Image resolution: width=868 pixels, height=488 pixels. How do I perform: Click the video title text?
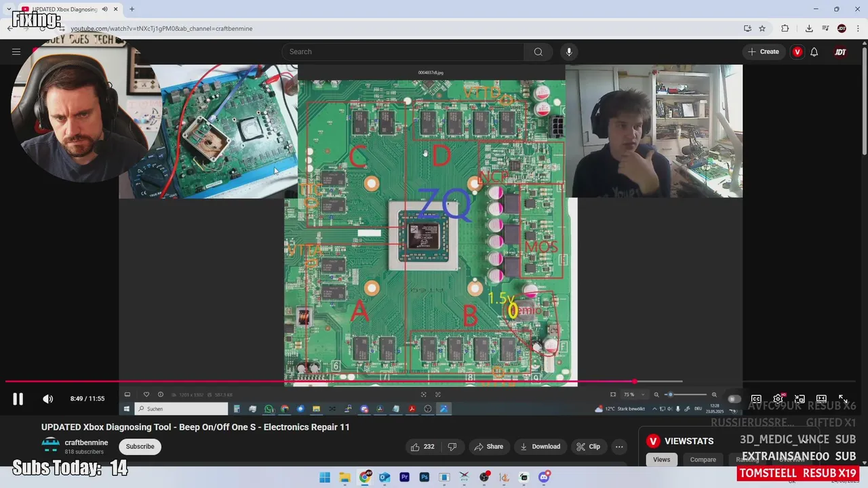195,427
